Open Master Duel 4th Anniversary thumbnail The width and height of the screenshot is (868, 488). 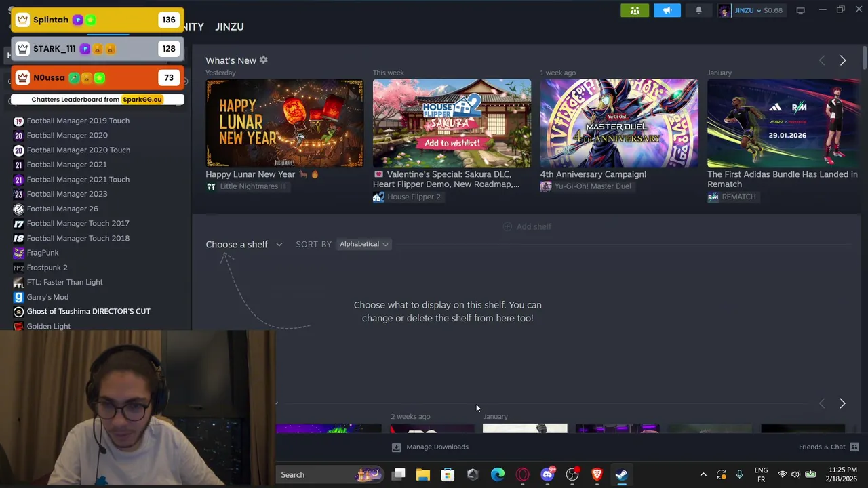click(619, 123)
